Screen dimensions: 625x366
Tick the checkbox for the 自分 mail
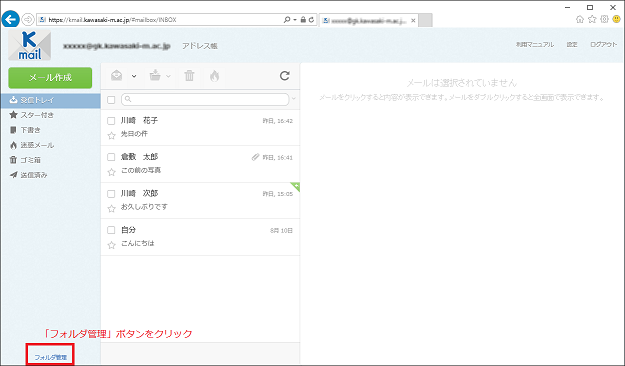[111, 230]
